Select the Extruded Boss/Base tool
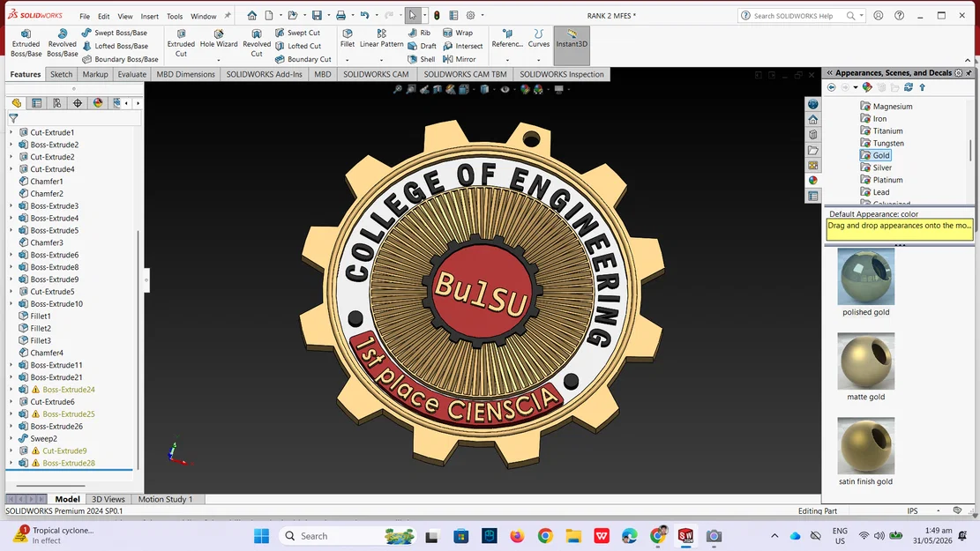Image resolution: width=980 pixels, height=551 pixels. (26, 43)
